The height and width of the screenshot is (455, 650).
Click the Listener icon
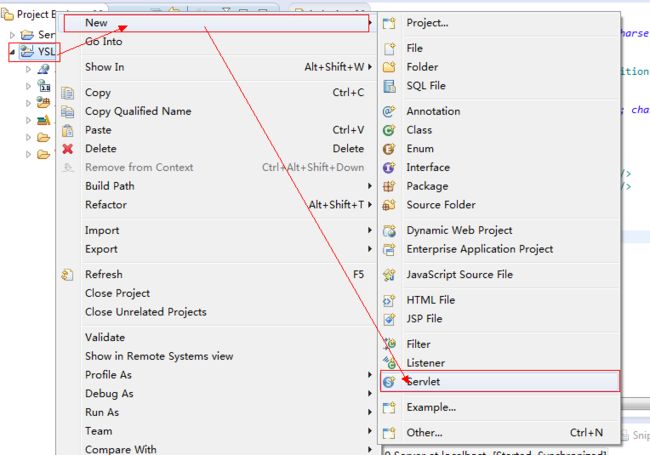[389, 363]
